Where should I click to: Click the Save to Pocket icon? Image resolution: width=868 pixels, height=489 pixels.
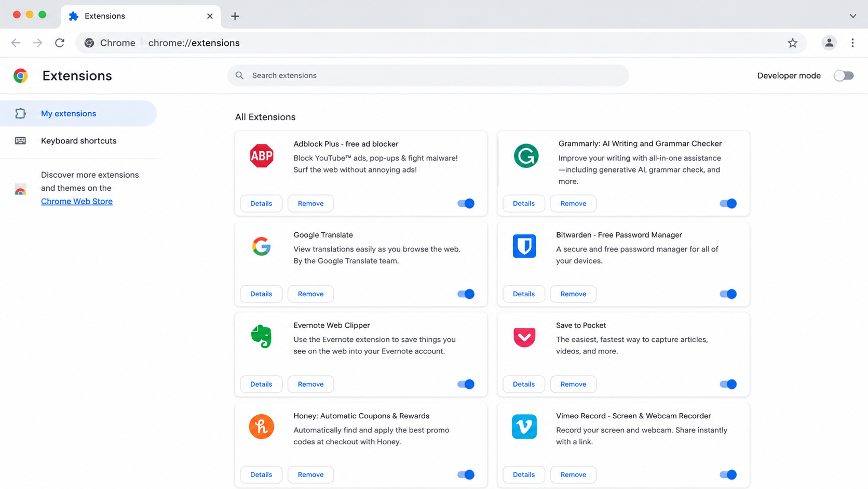coord(524,337)
